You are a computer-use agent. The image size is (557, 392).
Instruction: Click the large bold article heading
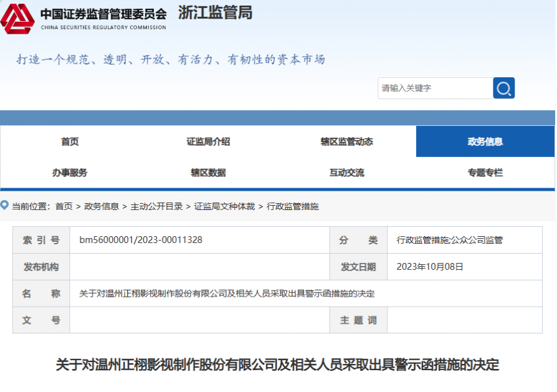277,365
